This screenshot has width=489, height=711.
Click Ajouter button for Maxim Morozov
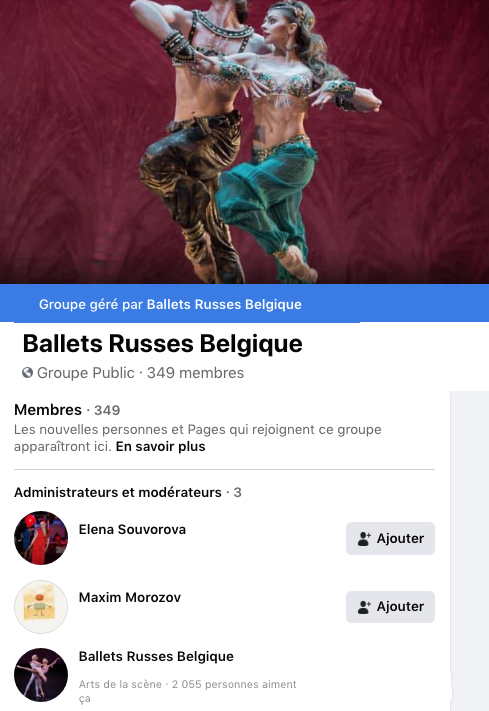(390, 607)
